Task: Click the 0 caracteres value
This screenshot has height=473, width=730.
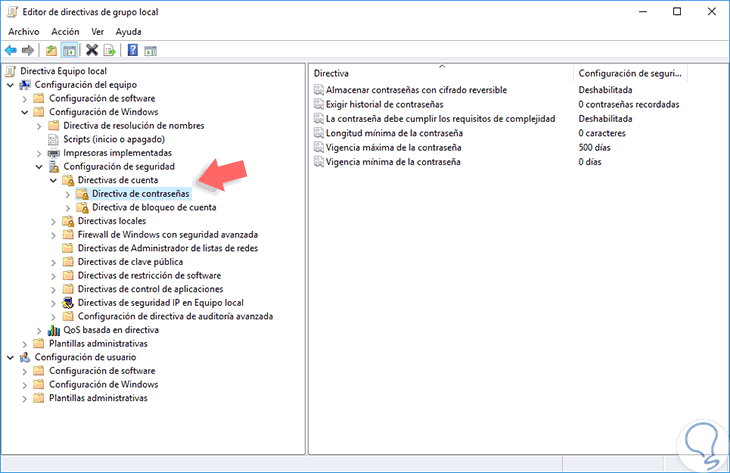Action: click(602, 133)
